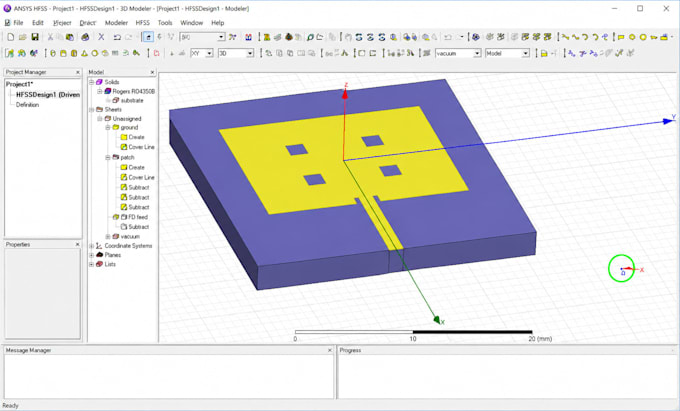This screenshot has height=411, width=680.
Task: Open the HFSS menu
Action: tap(143, 23)
